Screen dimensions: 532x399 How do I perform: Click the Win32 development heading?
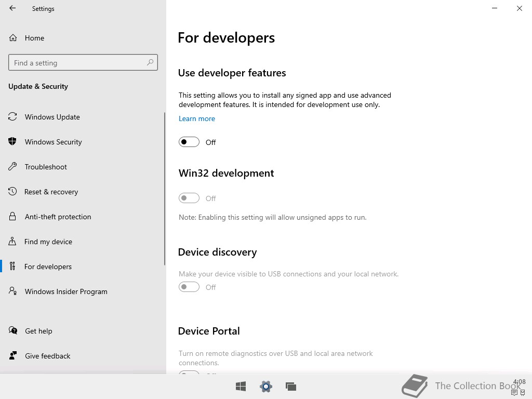click(227, 173)
